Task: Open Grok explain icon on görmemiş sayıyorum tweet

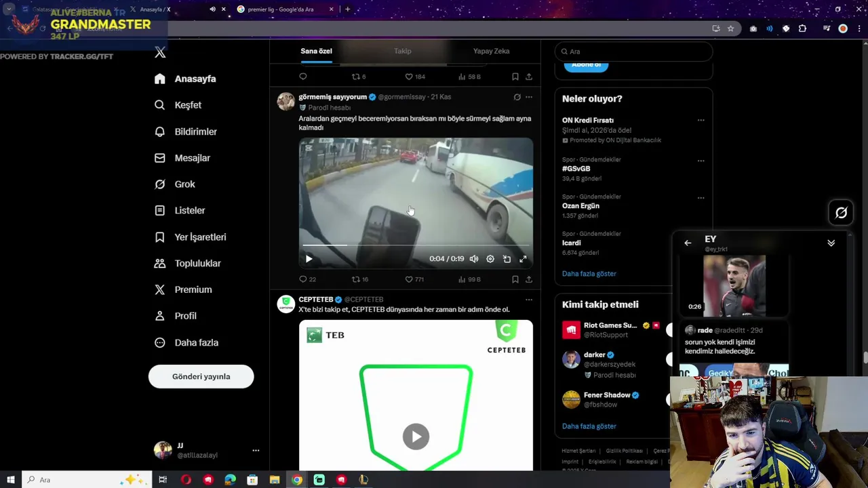Action: coord(517,97)
